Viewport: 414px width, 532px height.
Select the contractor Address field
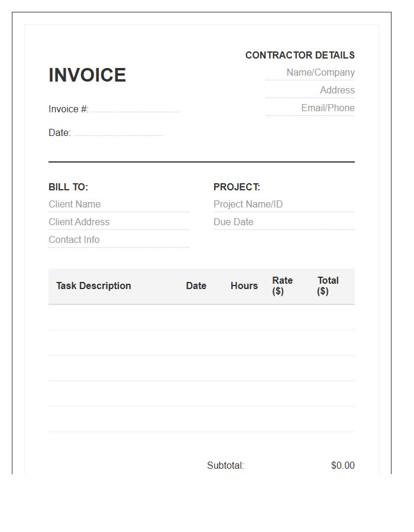tap(310, 90)
